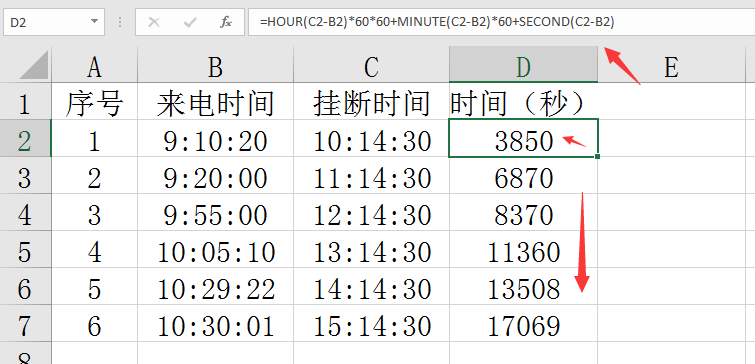The image size is (755, 364).
Task: Click cell A5 with 序号 value 4
Action: point(94,249)
